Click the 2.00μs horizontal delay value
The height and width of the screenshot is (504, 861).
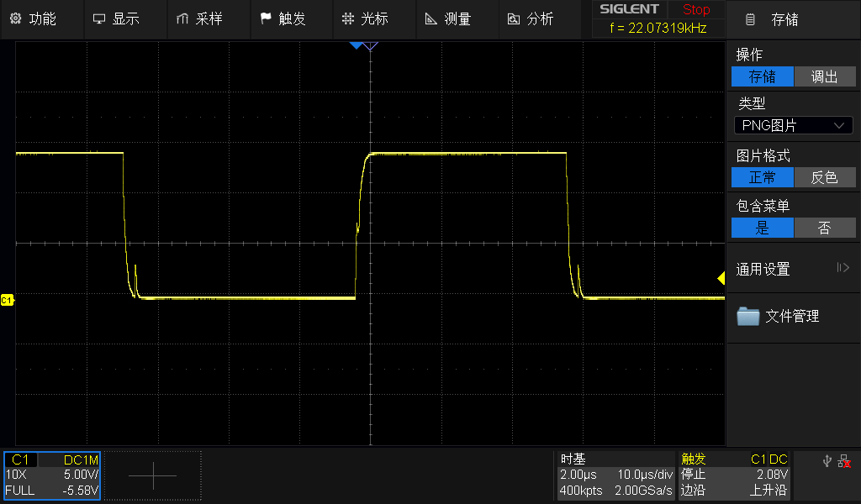point(578,475)
